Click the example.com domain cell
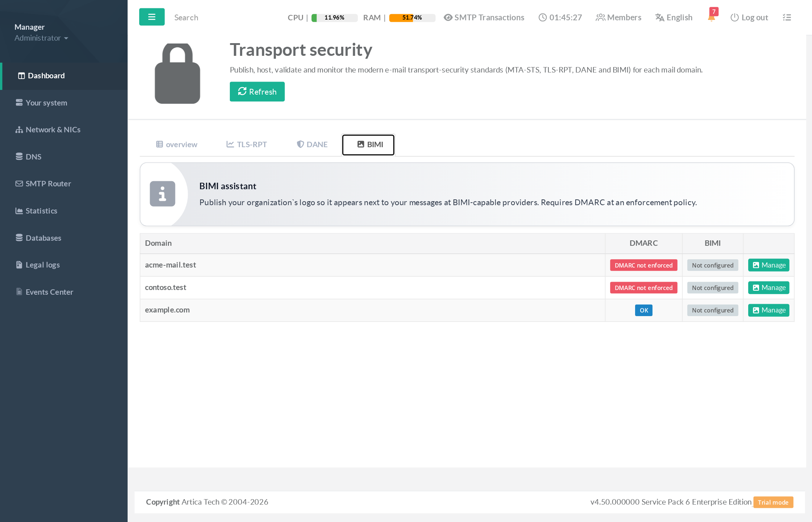This screenshot has width=812, height=522. tap(372, 310)
